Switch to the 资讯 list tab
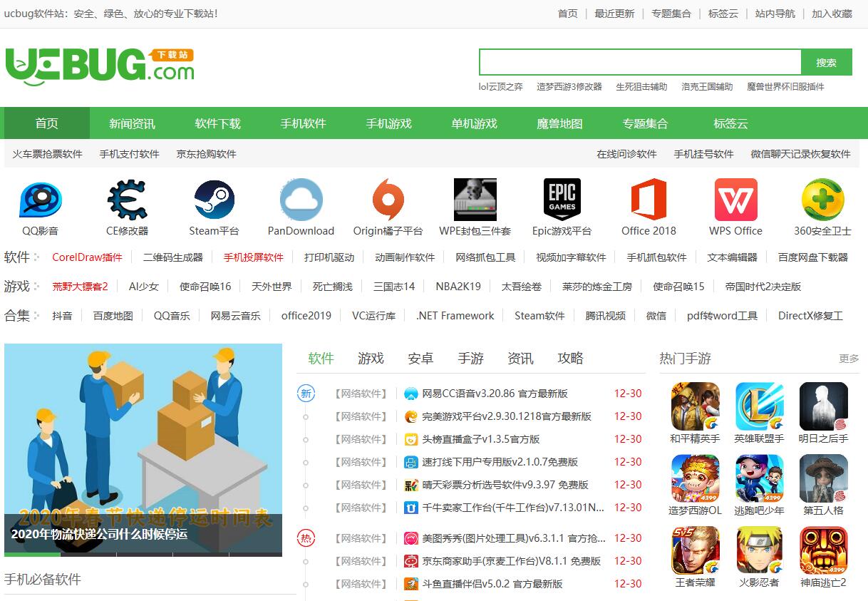The image size is (868, 601). click(x=521, y=358)
